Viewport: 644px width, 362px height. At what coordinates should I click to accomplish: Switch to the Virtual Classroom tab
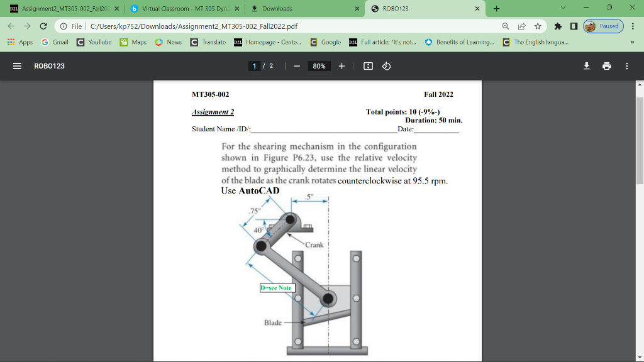coord(185,9)
